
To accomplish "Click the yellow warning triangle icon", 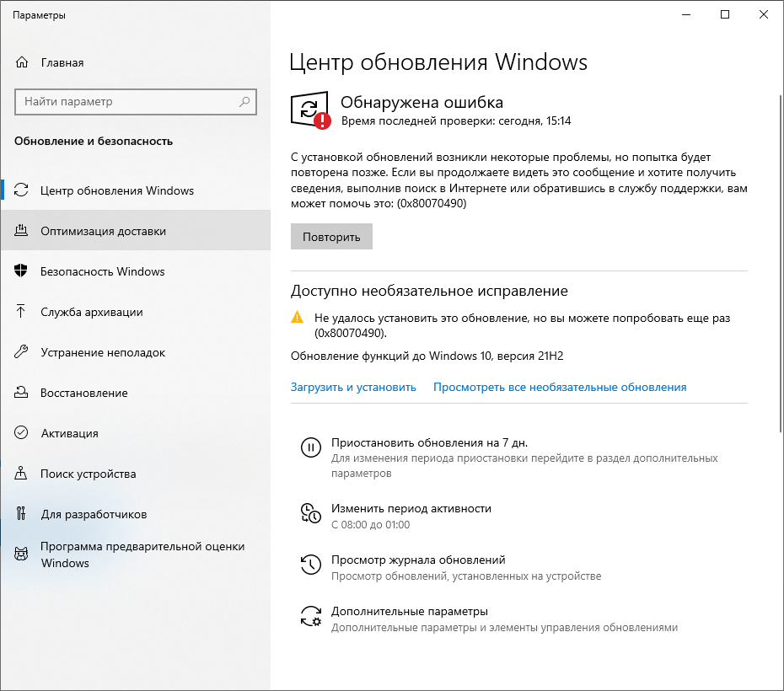I will (297, 318).
